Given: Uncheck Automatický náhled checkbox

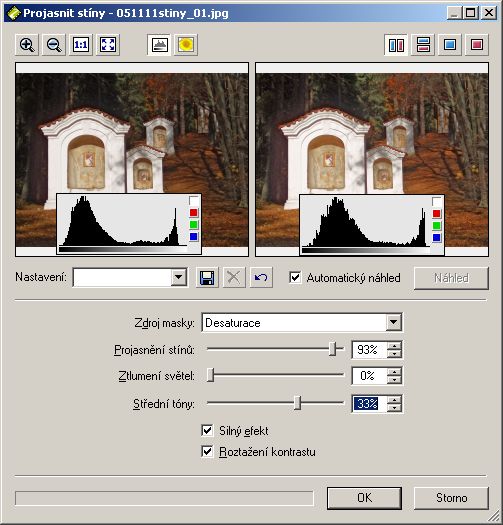Looking at the screenshot, I should point(295,278).
